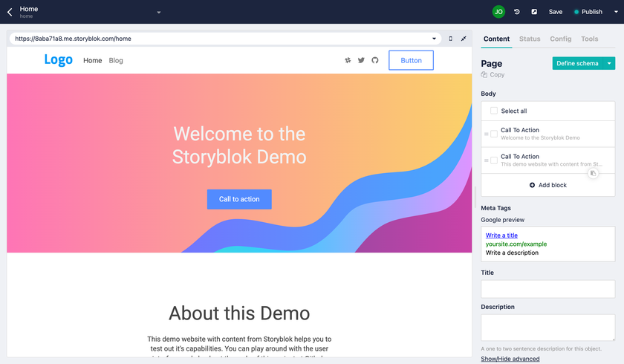
Task: Click the Logo in the preview page
Action: (58, 59)
